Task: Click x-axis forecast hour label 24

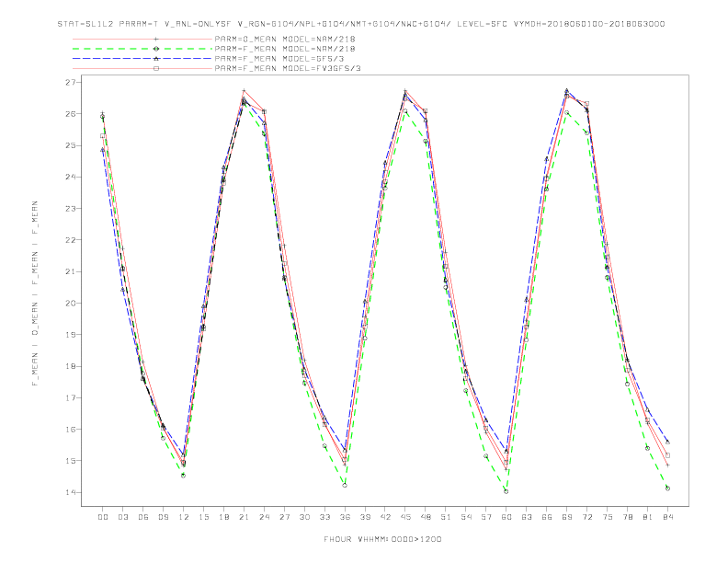Action: [264, 517]
